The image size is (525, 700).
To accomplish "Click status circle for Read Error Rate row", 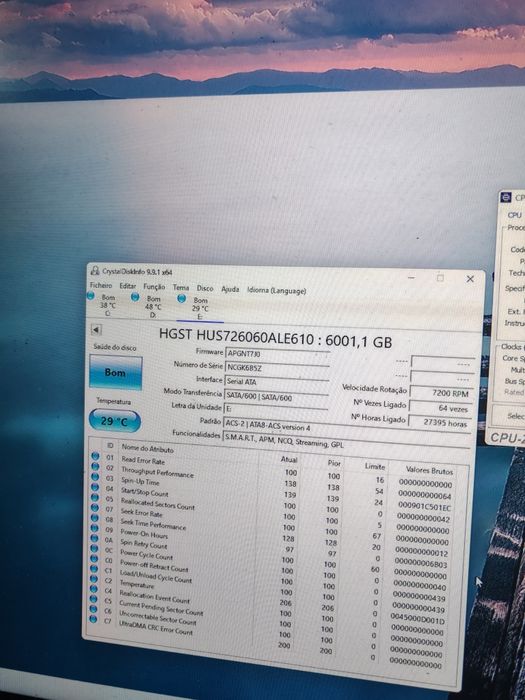I will 95,456.
